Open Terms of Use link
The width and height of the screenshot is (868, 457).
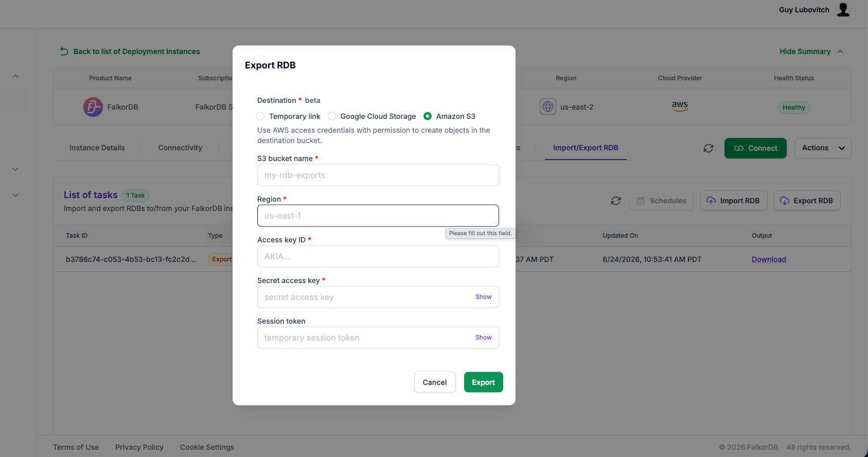pos(76,447)
